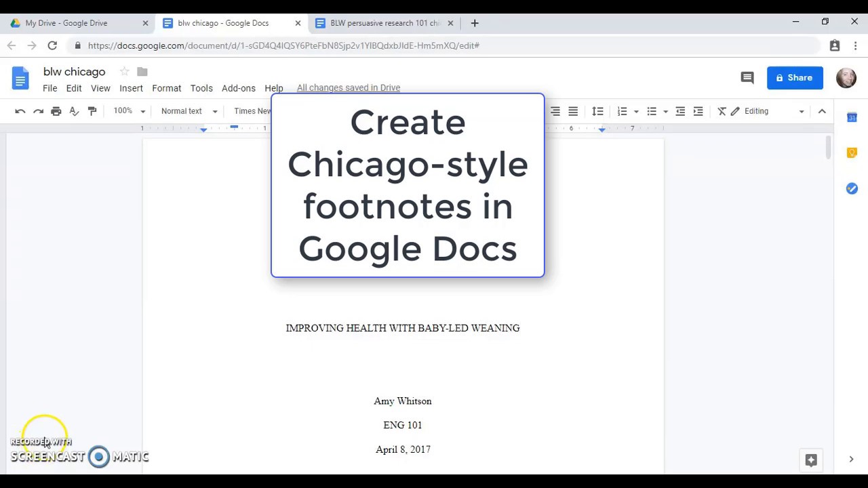This screenshot has width=868, height=488.
Task: Open the View menu
Action: coord(100,88)
